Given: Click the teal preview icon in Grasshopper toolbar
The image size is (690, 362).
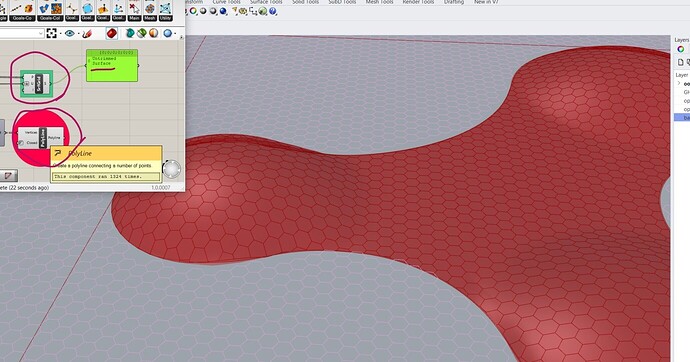Looking at the screenshot, I should (130, 33).
